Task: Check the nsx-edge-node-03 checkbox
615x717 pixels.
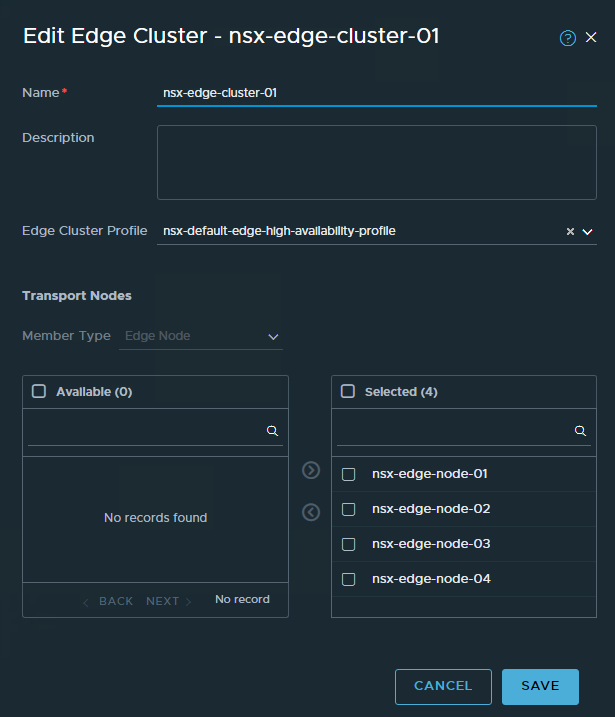Action: tap(348, 544)
